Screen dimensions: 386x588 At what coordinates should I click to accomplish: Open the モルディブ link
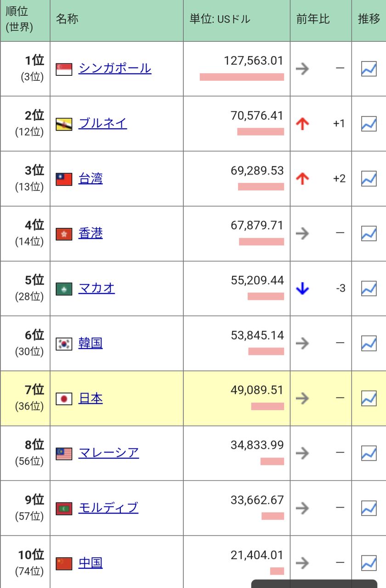[108, 508]
